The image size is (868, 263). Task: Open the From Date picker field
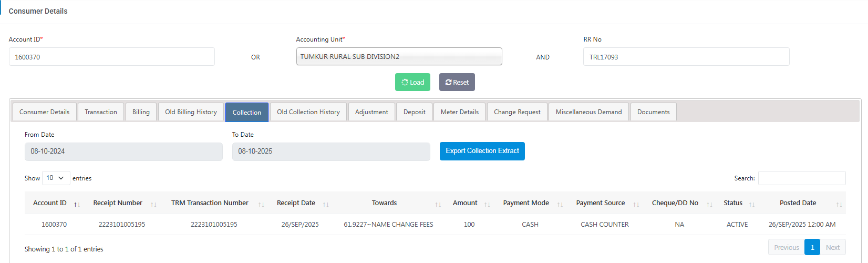[123, 151]
